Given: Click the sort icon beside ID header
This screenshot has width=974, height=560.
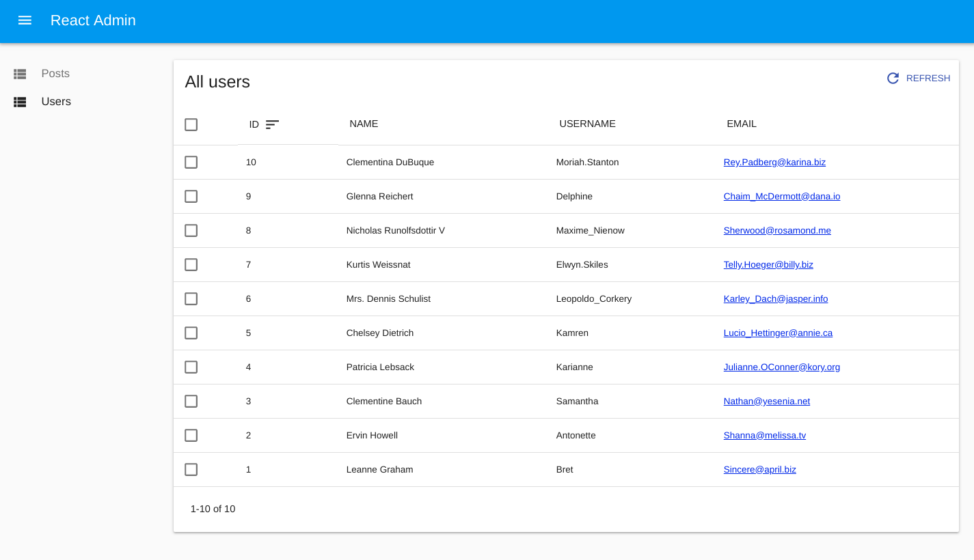Looking at the screenshot, I should (272, 124).
